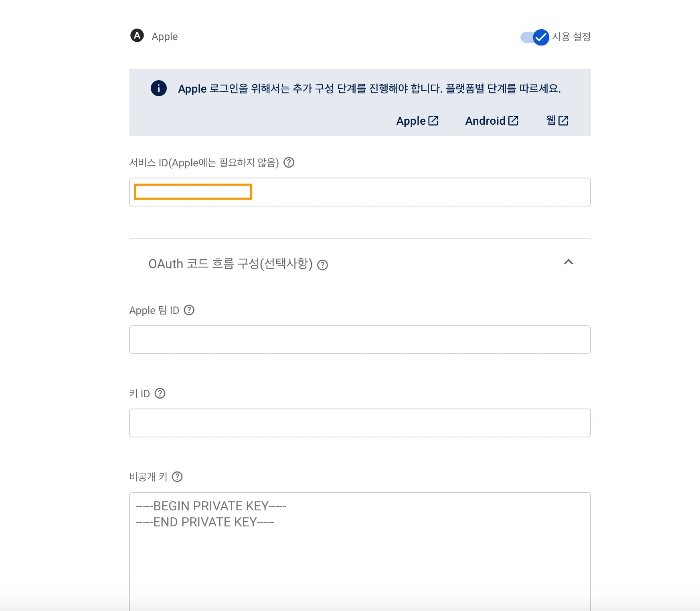Click the info icon in the banner
The height and width of the screenshot is (611, 700).
pos(159,88)
